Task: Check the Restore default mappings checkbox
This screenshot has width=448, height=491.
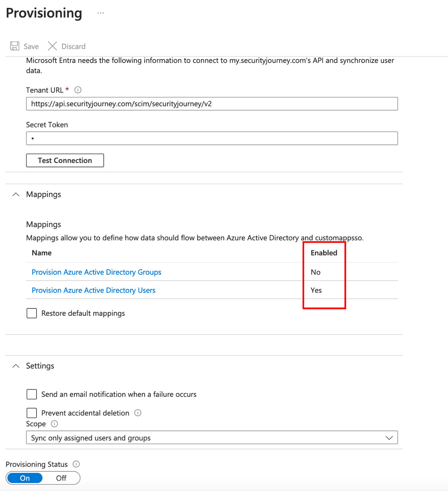Action: coord(32,313)
